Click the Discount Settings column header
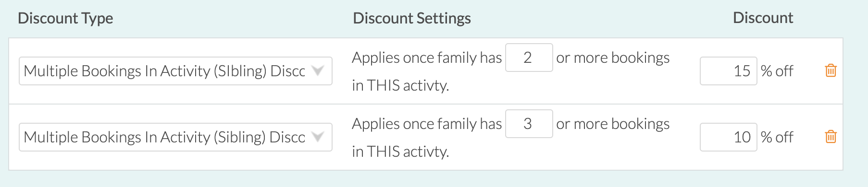Viewport: 868px width, 187px height. (412, 18)
